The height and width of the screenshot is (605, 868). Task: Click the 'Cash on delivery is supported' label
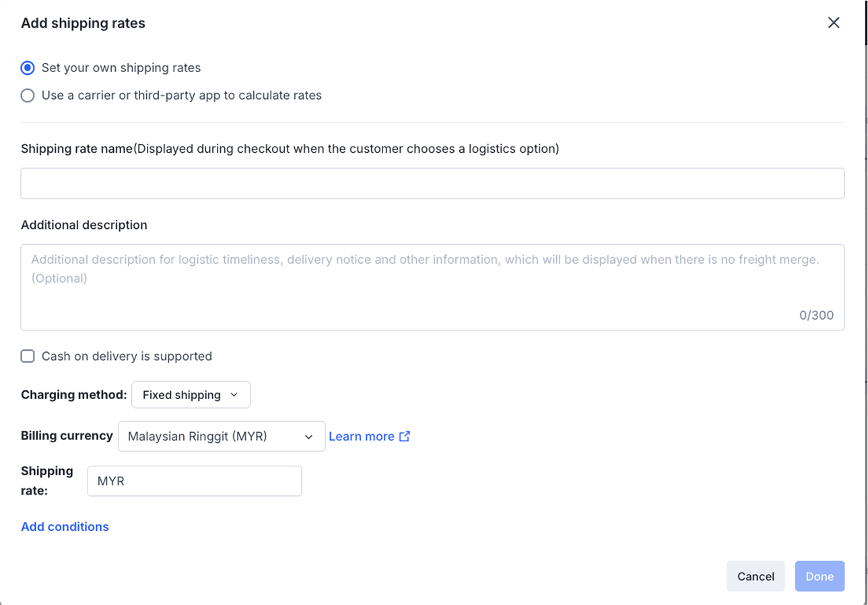coord(127,356)
